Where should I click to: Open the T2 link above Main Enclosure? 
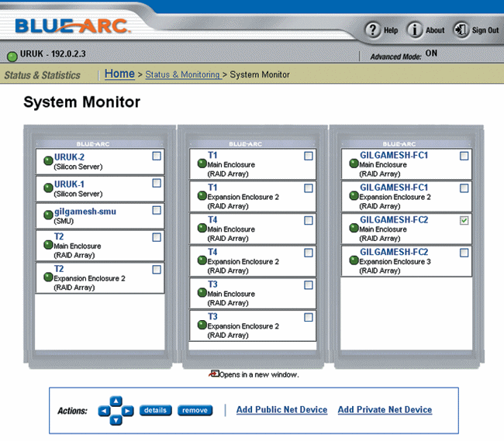[59, 236]
